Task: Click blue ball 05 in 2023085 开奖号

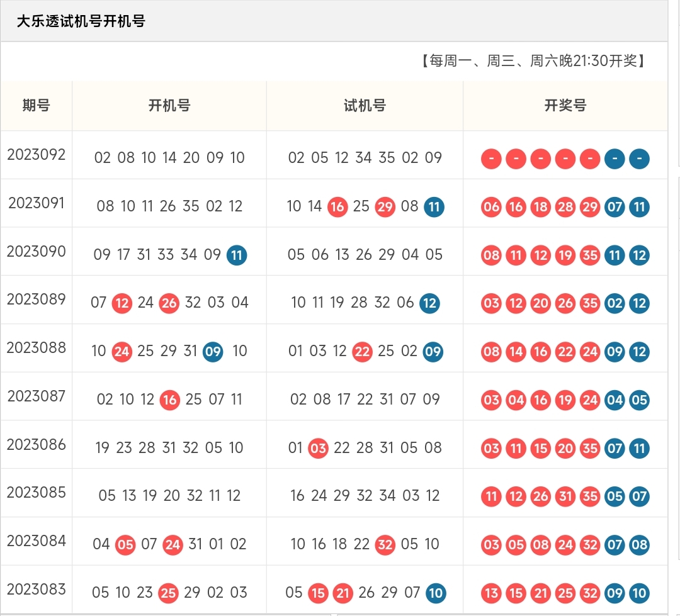Action: coord(615,497)
